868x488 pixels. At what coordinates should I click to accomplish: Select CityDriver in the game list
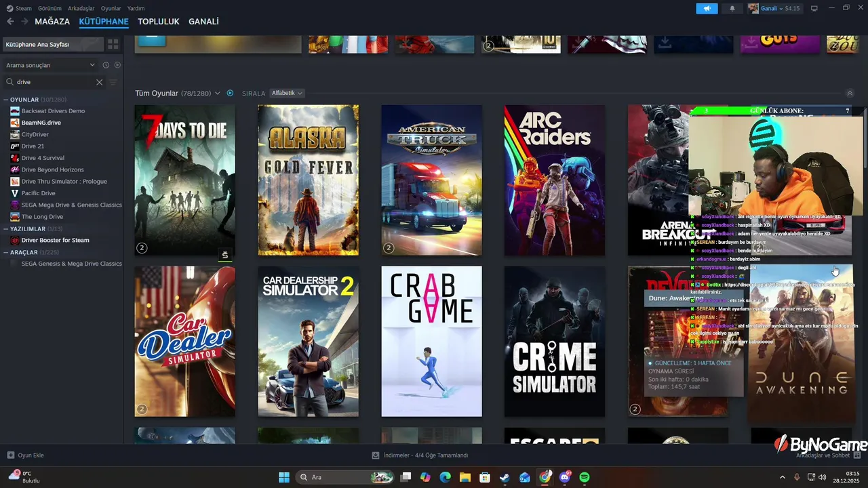35,134
